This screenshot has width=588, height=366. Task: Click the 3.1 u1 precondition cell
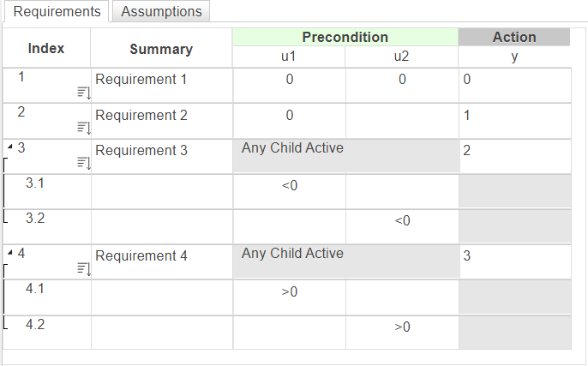coord(289,191)
